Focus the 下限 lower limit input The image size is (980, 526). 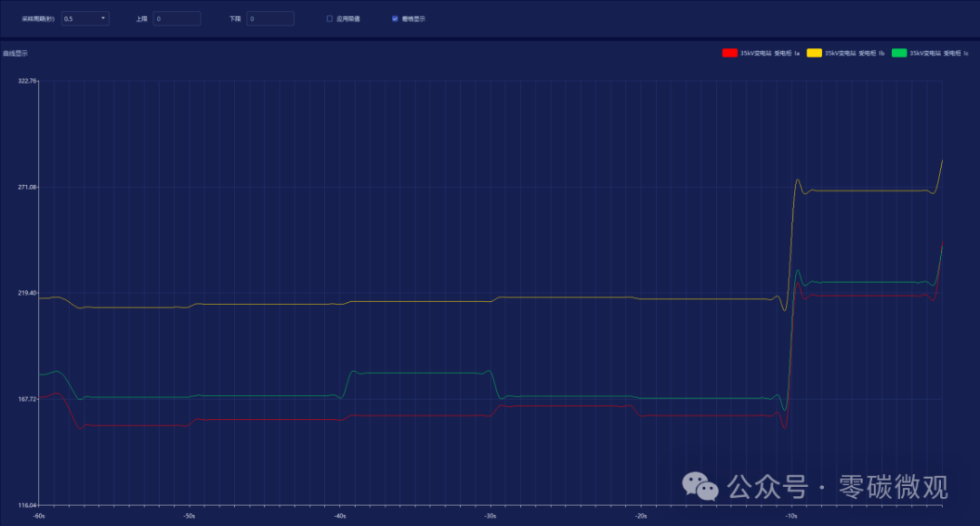(270, 19)
